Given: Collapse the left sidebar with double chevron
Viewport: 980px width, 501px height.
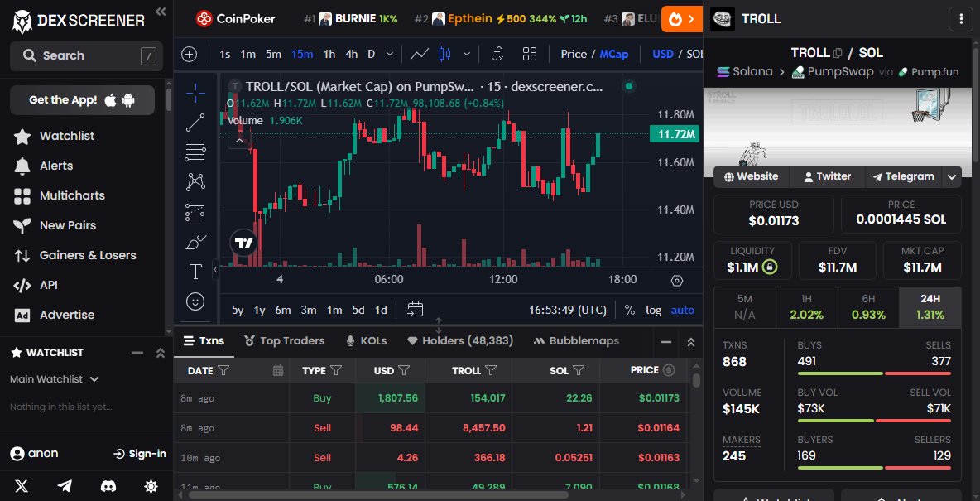Looking at the screenshot, I should click(x=161, y=12).
